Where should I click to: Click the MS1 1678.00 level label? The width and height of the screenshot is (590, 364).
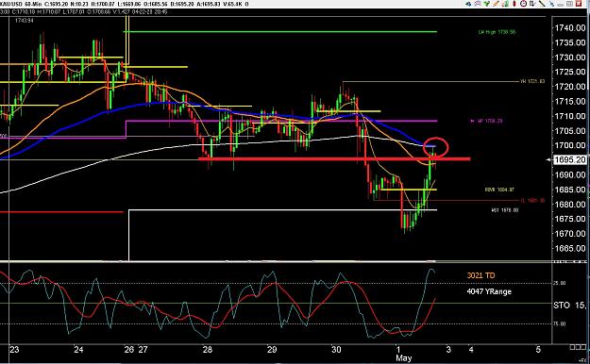point(505,210)
